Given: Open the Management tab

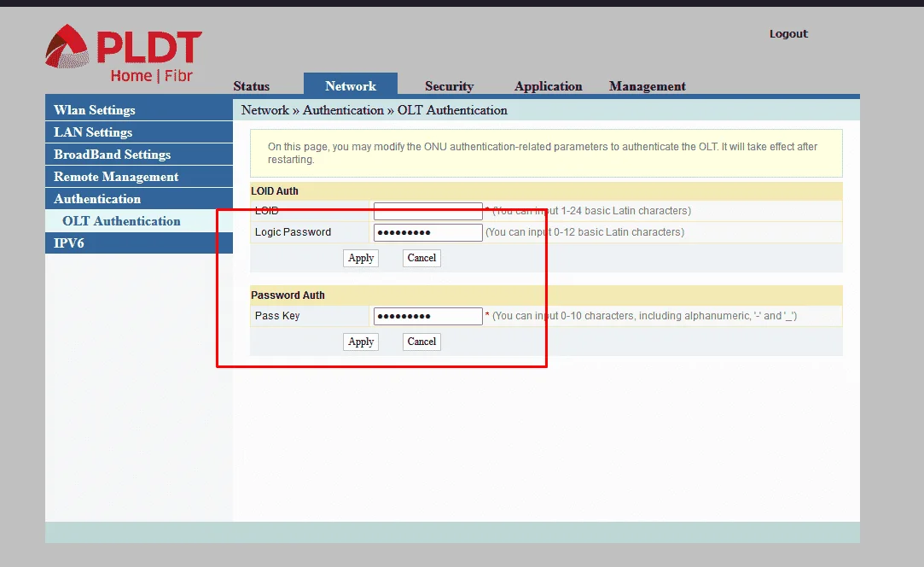Looking at the screenshot, I should click(647, 86).
